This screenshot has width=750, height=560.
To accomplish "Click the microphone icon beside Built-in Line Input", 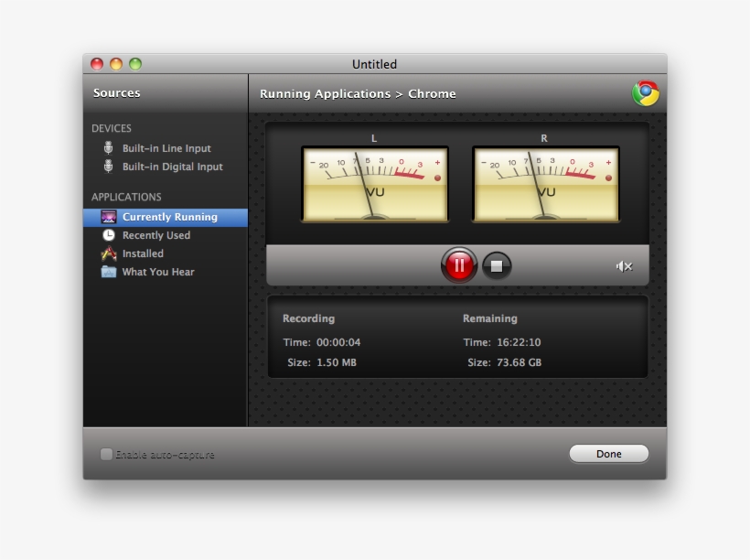I will coord(108,148).
